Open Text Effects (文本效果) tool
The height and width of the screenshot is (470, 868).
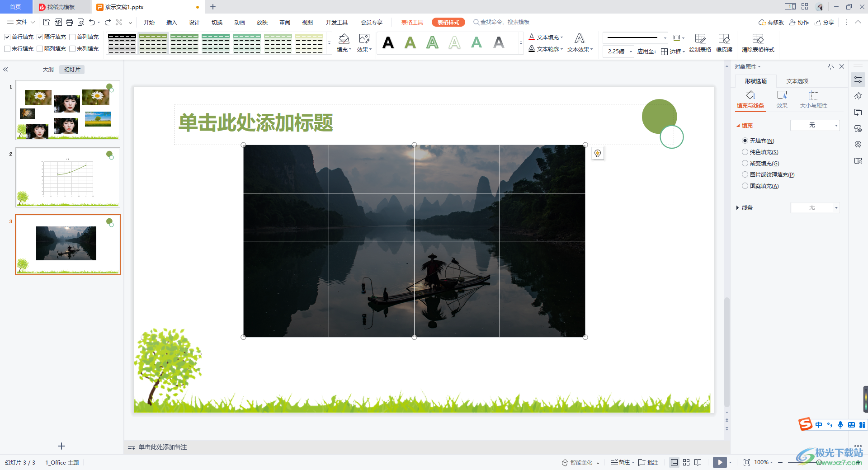click(x=580, y=43)
